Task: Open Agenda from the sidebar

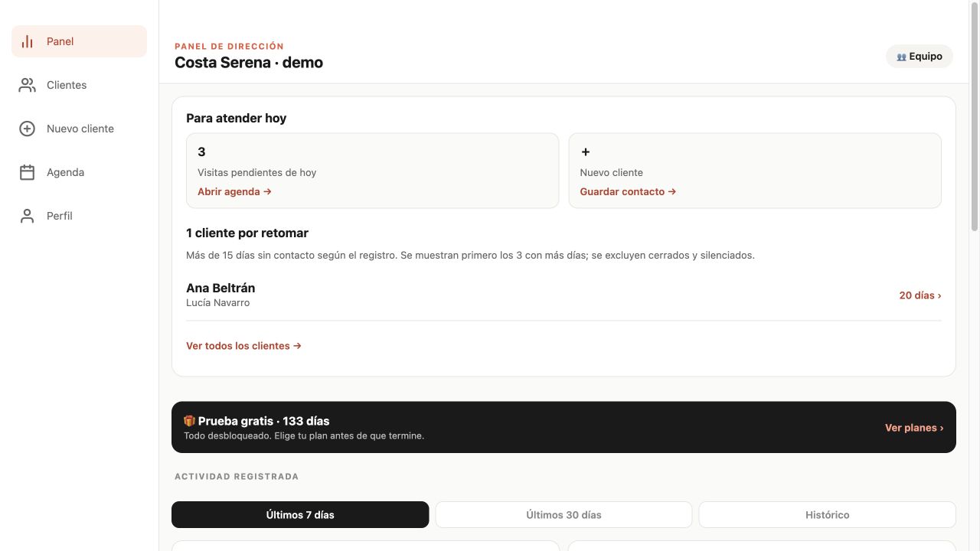Action: pos(79,172)
